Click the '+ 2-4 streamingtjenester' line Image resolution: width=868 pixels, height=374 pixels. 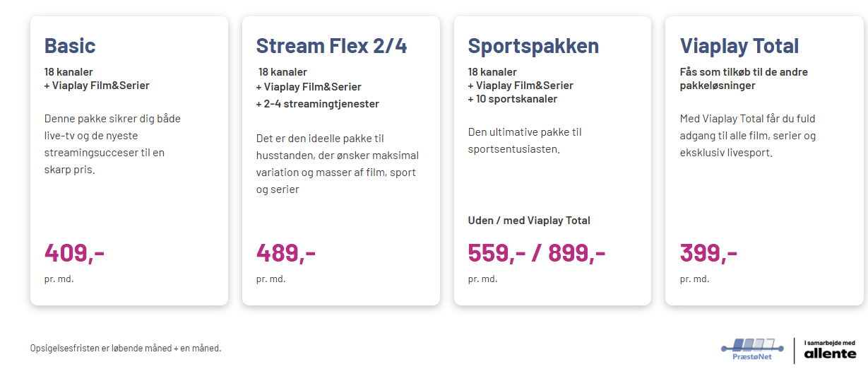tap(318, 104)
